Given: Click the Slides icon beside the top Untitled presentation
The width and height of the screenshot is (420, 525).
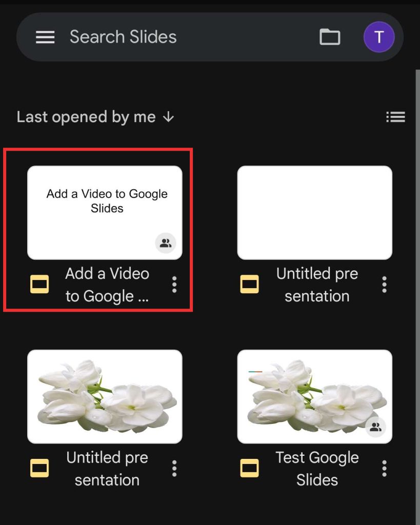Looking at the screenshot, I should [x=249, y=285].
